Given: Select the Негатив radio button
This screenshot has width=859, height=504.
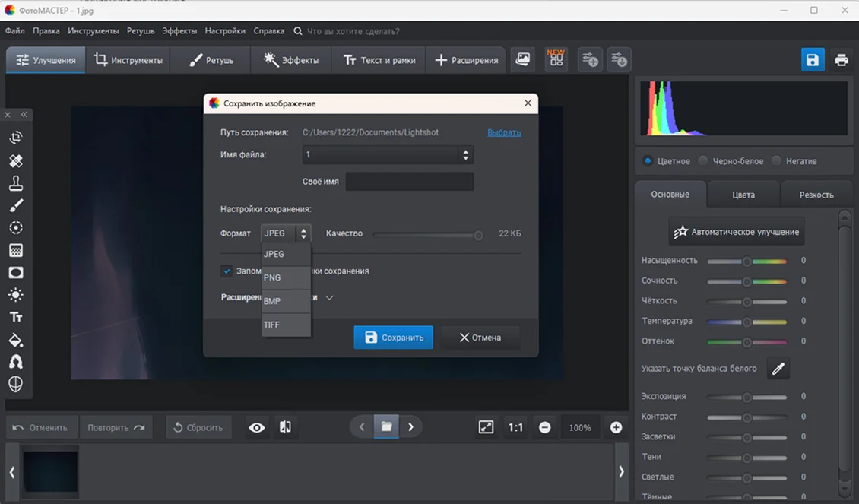Looking at the screenshot, I should point(776,161).
